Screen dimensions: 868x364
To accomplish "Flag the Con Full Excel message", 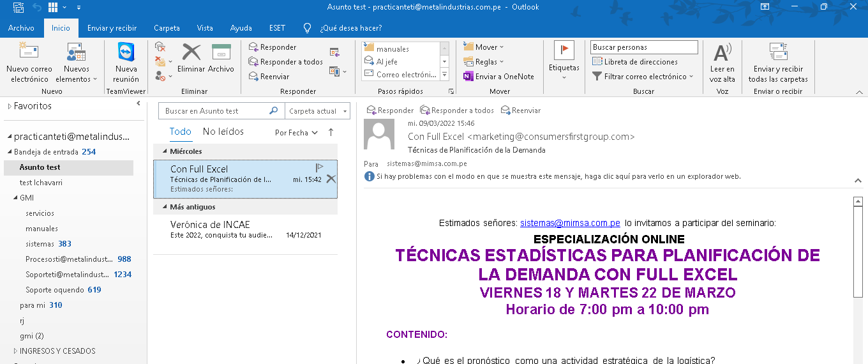I will click(x=320, y=167).
